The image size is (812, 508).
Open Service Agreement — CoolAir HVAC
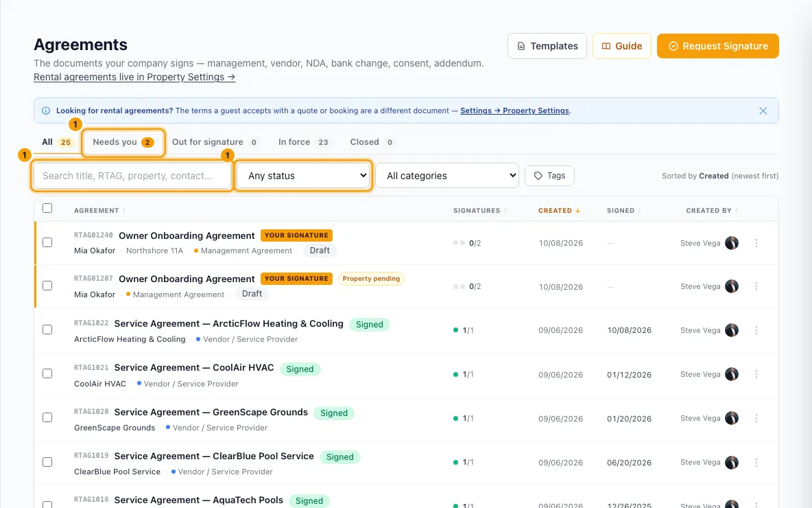[194, 368]
